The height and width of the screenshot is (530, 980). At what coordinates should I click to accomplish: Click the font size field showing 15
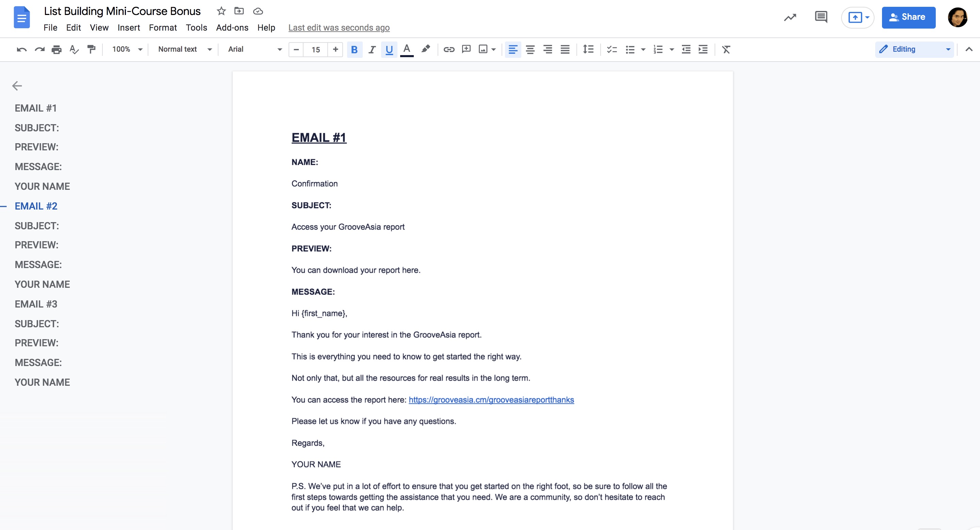coord(315,50)
